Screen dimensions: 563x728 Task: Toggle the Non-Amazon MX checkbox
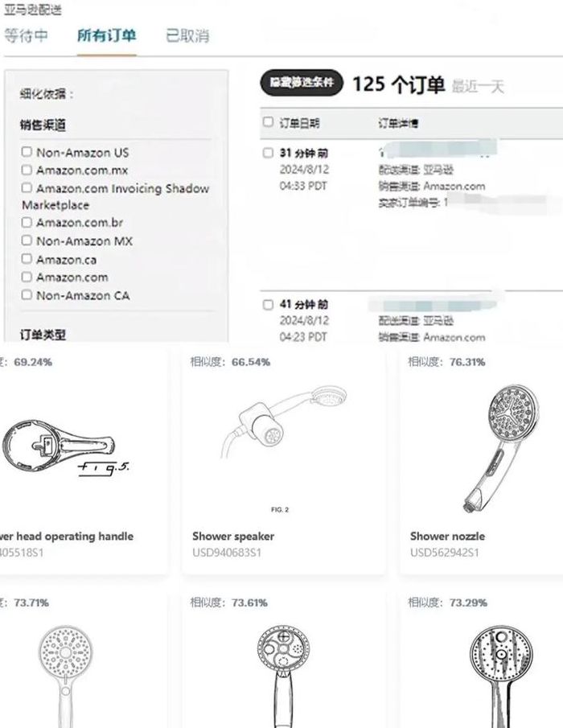click(x=27, y=241)
